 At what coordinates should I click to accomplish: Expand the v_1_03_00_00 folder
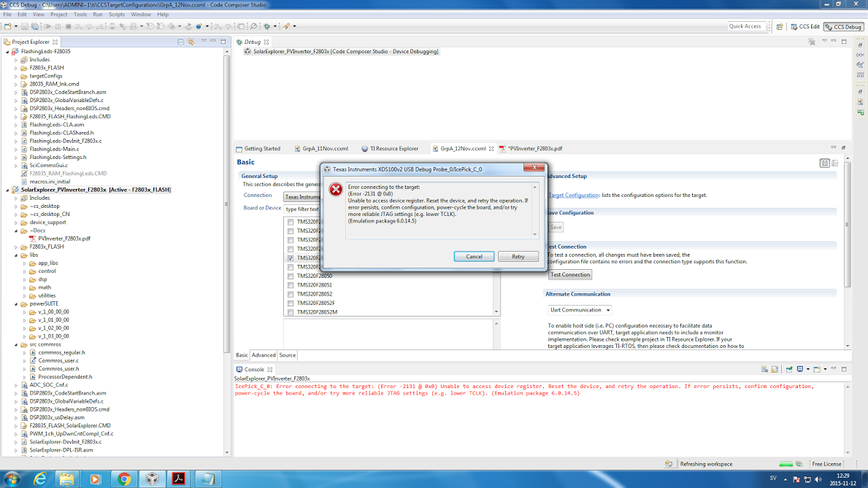pos(24,336)
